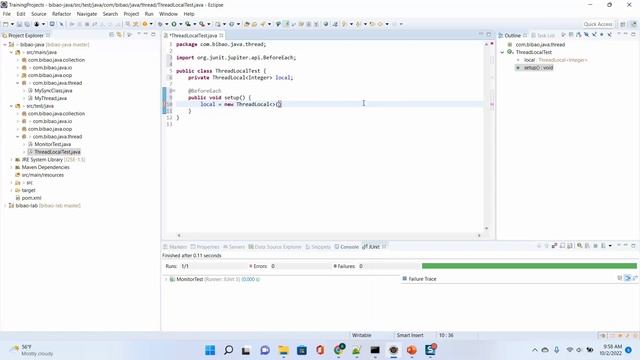This screenshot has height=360, width=640.
Task: Select the Task List tab
Action: point(543,36)
